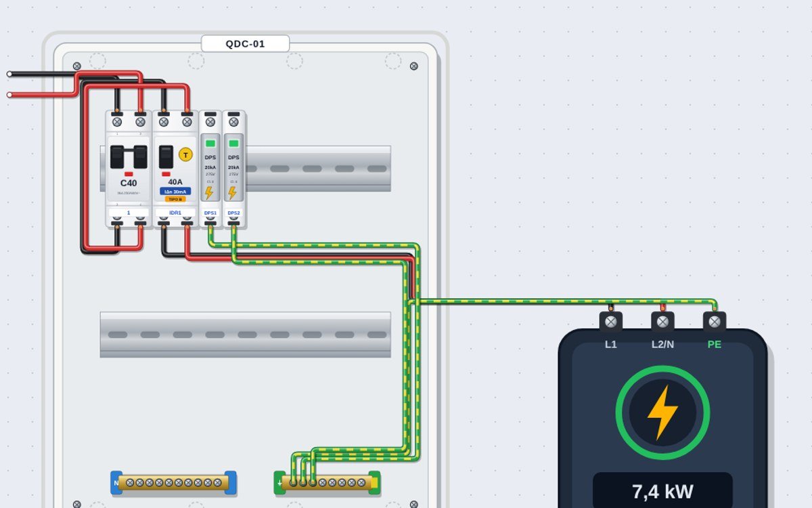Flip the right pole lever on C40 breaker
This screenshot has height=508, width=812.
pyautogui.click(x=140, y=156)
